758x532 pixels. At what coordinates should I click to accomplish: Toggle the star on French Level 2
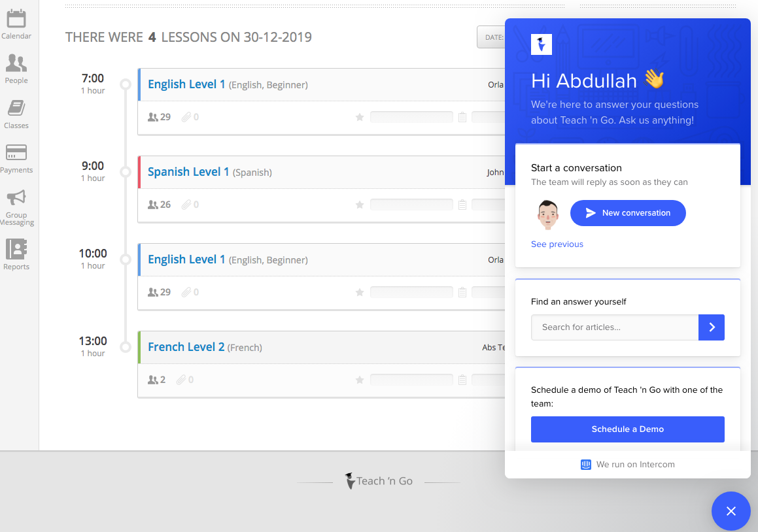359,380
